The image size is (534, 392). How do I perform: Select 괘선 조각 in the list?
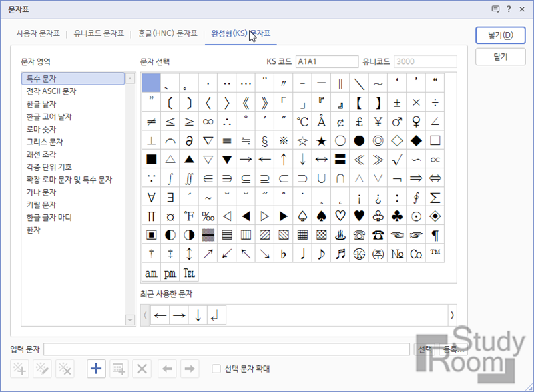tap(73, 154)
